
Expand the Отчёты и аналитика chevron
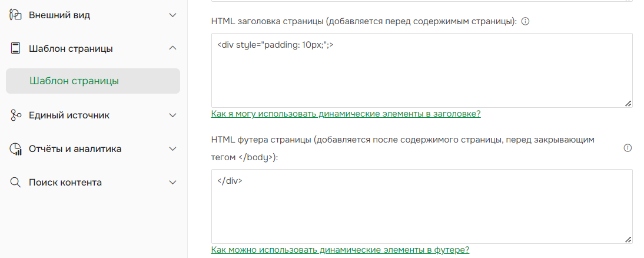pos(172,149)
